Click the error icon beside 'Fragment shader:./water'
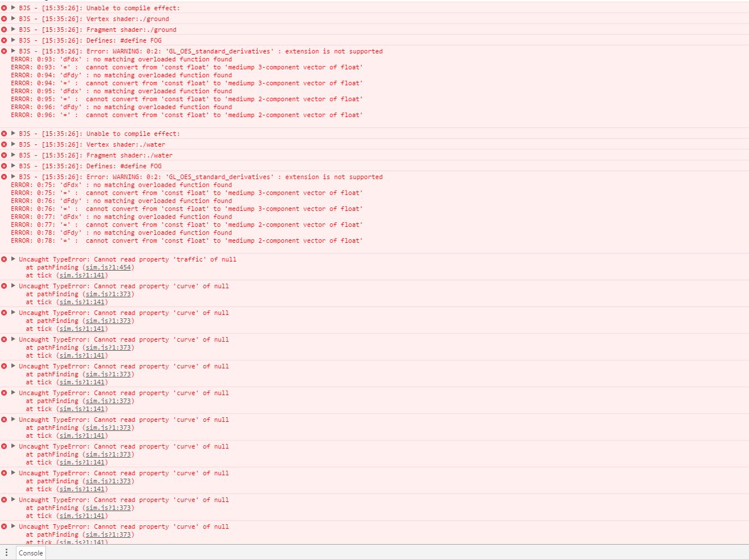Viewport: 749px width, 560px height. 4,155
